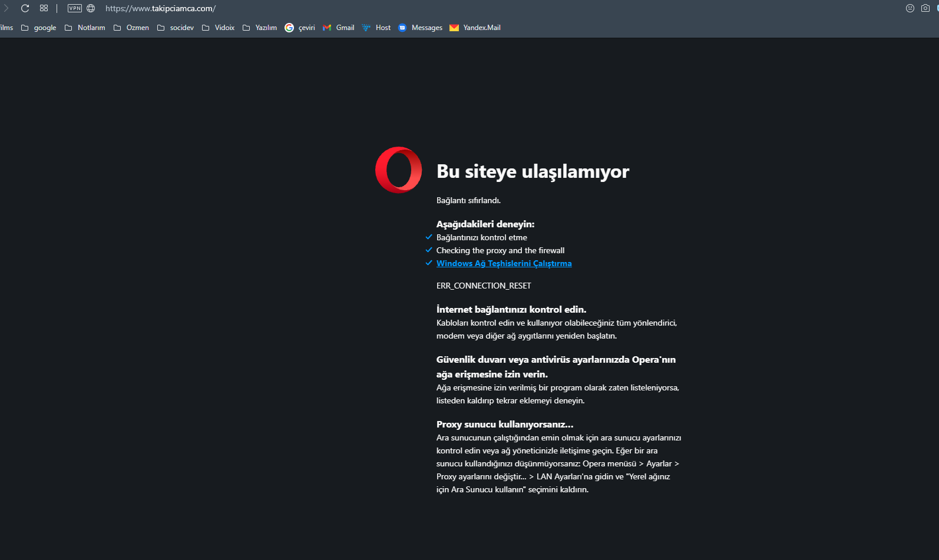Open the google bookmarks folder

pos(39,28)
